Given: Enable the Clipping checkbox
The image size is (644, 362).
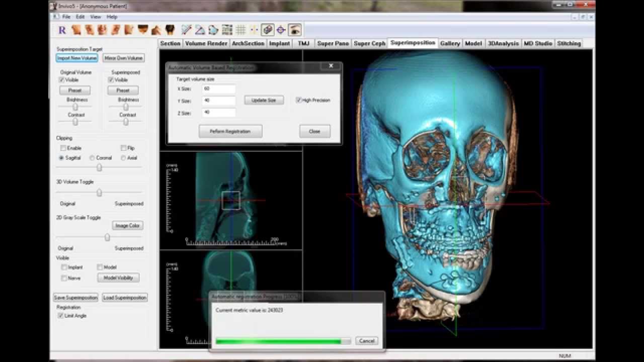Looking at the screenshot, I should coord(63,148).
